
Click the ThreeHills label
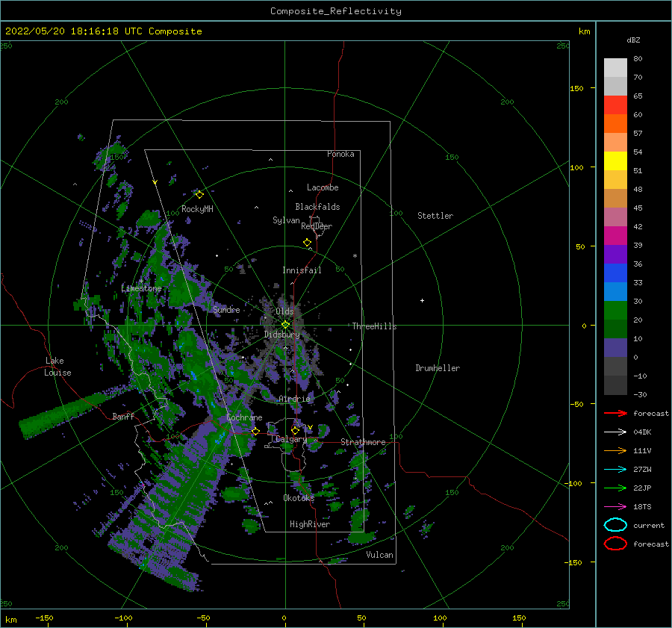coord(374,326)
